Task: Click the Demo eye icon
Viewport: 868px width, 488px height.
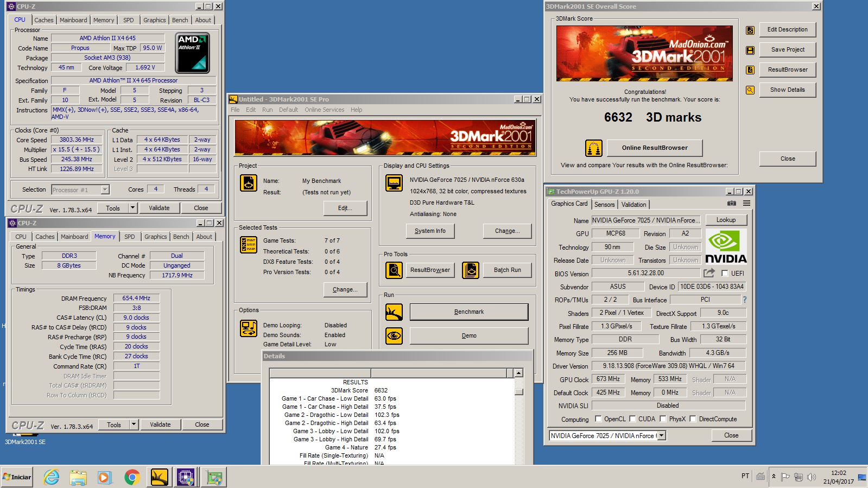Action: (x=394, y=336)
